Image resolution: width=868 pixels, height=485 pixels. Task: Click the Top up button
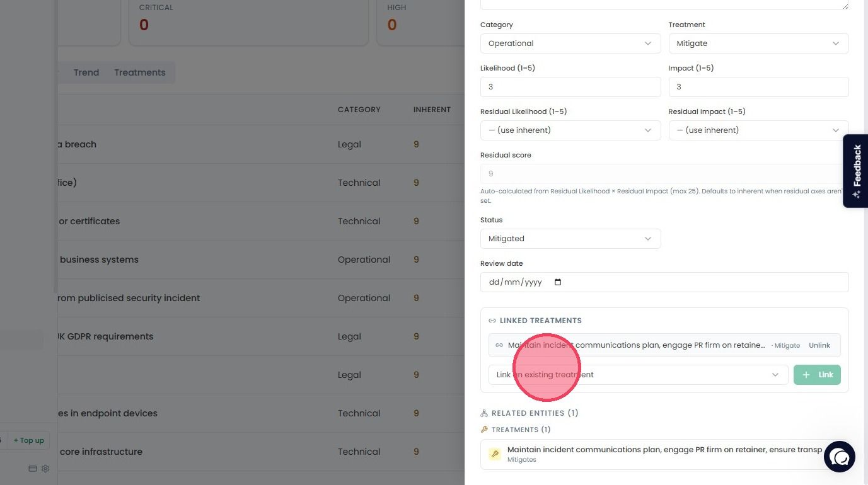pos(29,440)
